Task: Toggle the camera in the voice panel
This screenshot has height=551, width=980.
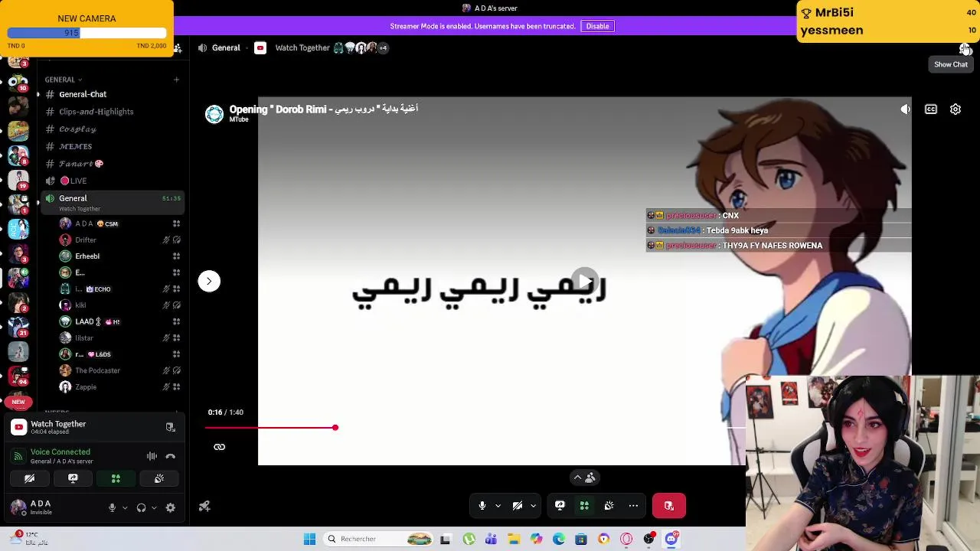Action: point(29,478)
